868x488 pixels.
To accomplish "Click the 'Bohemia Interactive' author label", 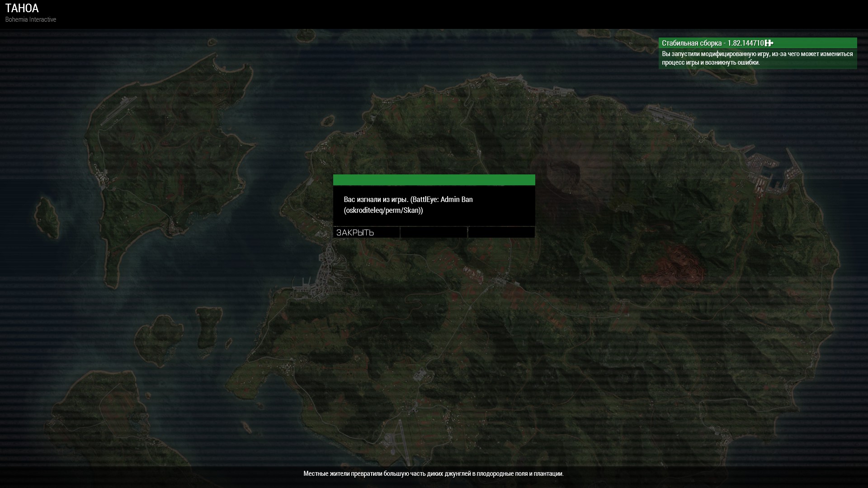I will (x=31, y=19).
